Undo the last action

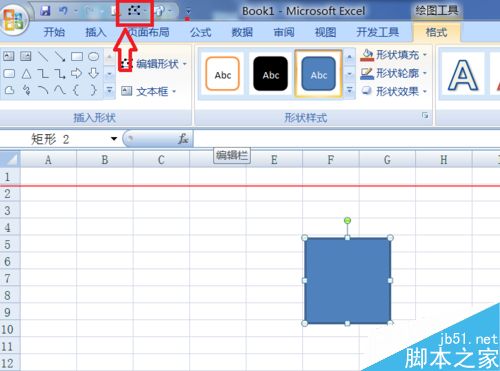(63, 11)
